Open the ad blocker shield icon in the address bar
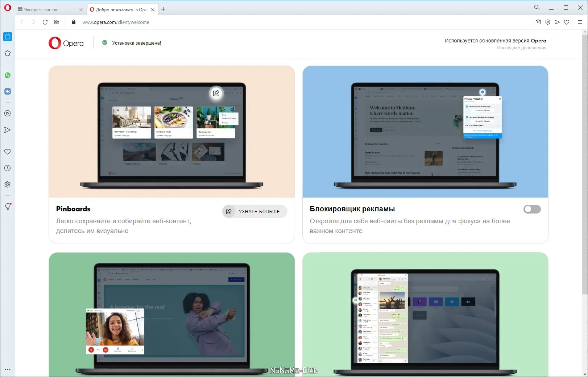Screen dimensions: 588x377 point(548,22)
